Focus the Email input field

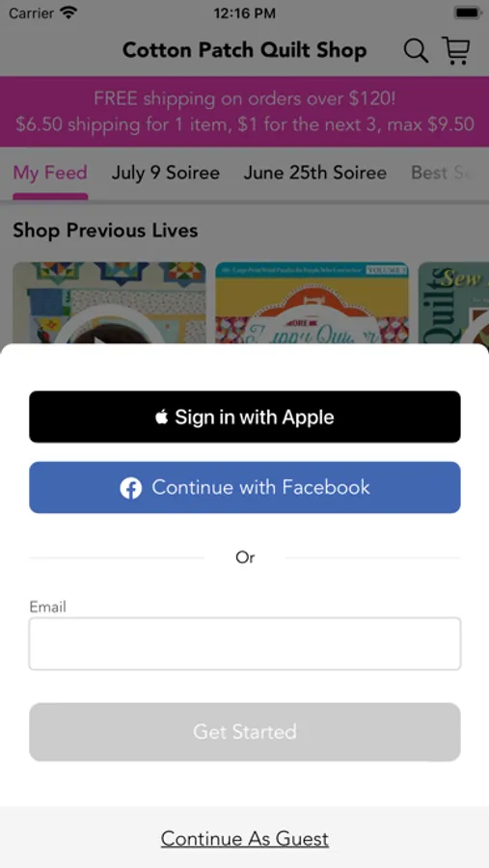tap(245, 644)
